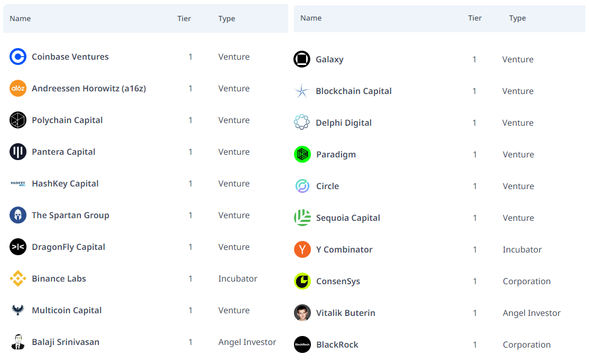
Task: Open the Delphi Digital link
Action: pos(344,123)
